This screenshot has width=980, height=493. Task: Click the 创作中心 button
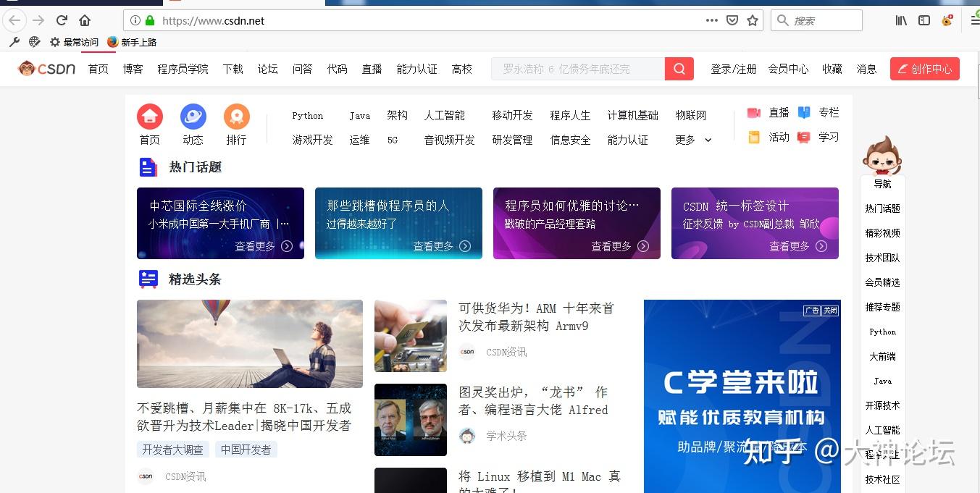(925, 69)
